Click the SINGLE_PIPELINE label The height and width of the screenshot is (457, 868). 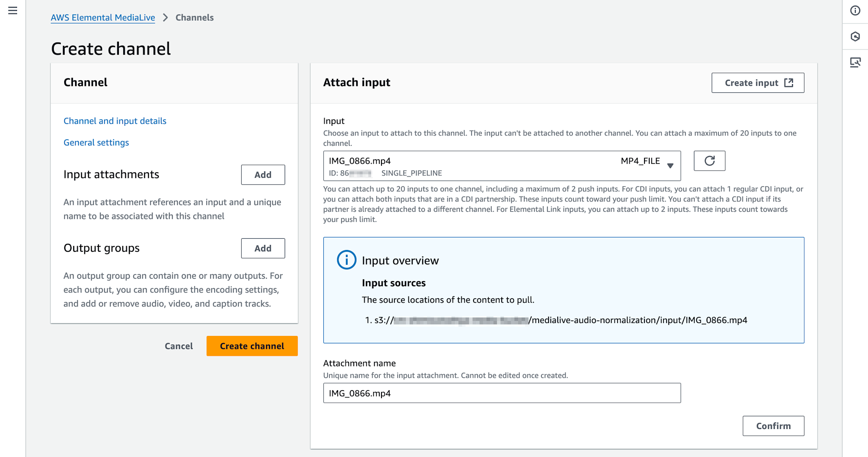412,173
